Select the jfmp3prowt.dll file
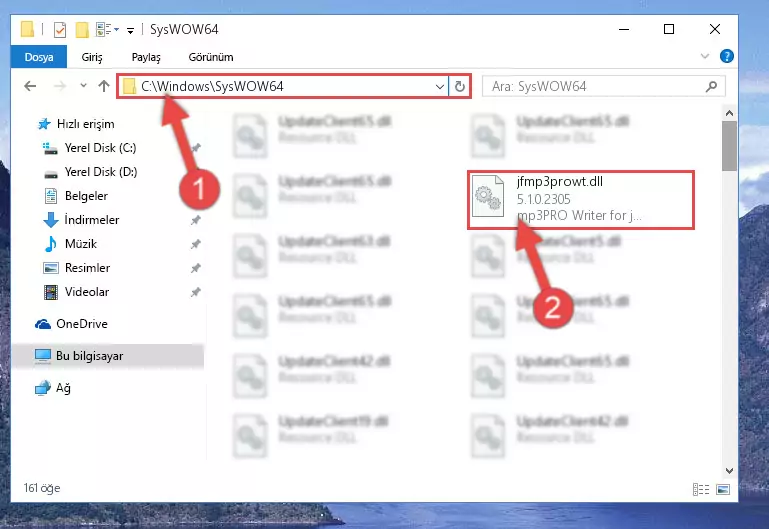Screen dimensions: 769x529 [581, 200]
